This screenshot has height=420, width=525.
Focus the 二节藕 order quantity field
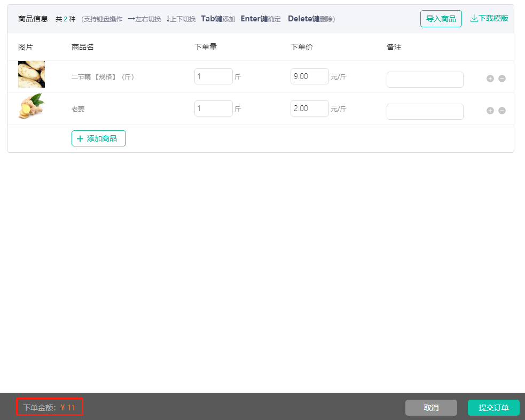pyautogui.click(x=213, y=76)
